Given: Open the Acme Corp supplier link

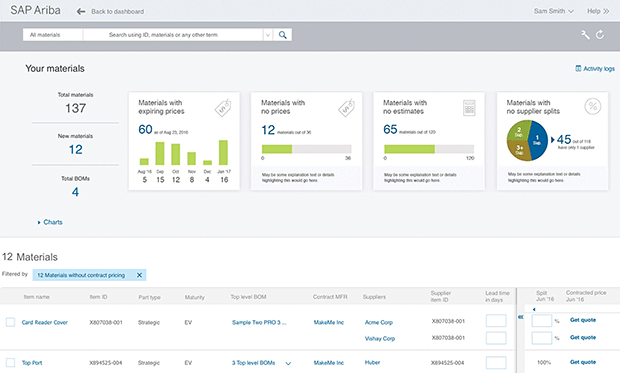Looking at the screenshot, I should click(379, 322).
